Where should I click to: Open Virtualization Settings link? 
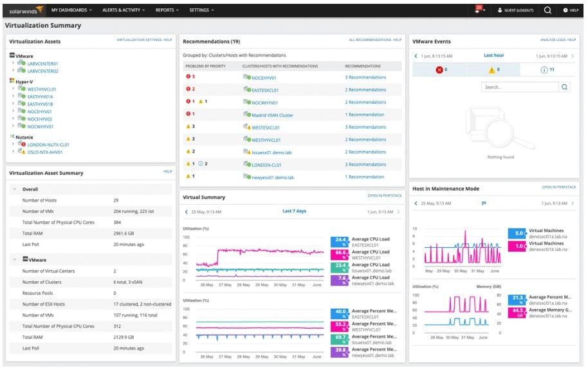point(139,40)
